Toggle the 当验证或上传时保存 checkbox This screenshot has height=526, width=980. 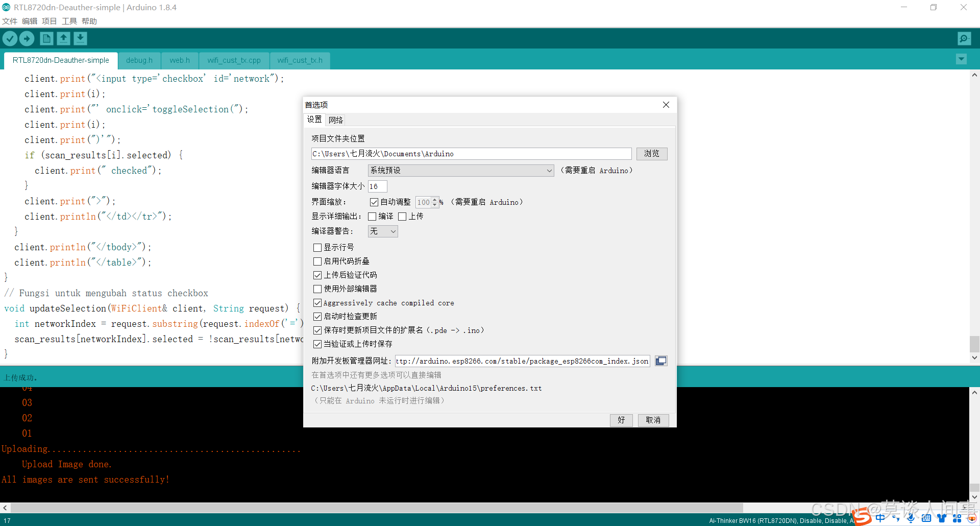[x=317, y=344]
